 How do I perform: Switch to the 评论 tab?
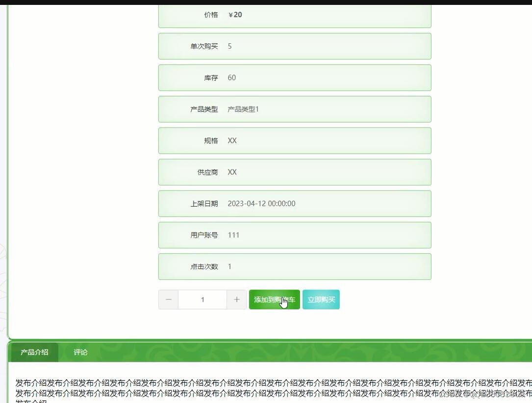(x=80, y=352)
